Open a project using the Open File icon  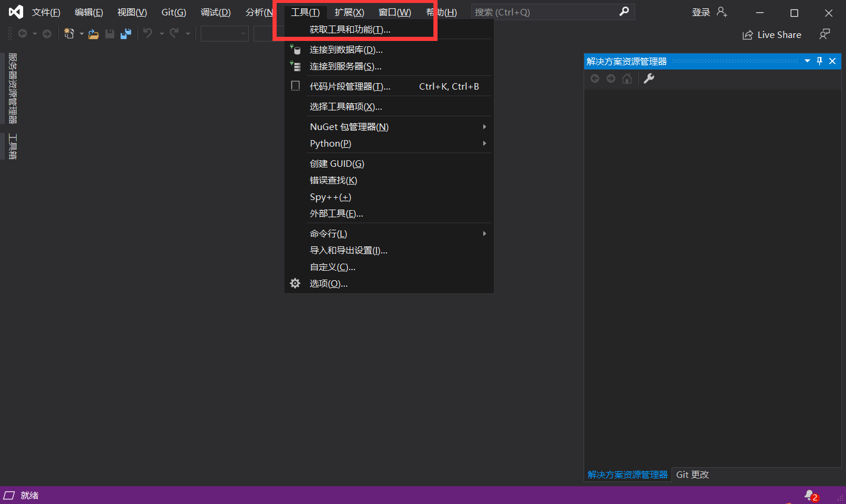click(x=93, y=34)
